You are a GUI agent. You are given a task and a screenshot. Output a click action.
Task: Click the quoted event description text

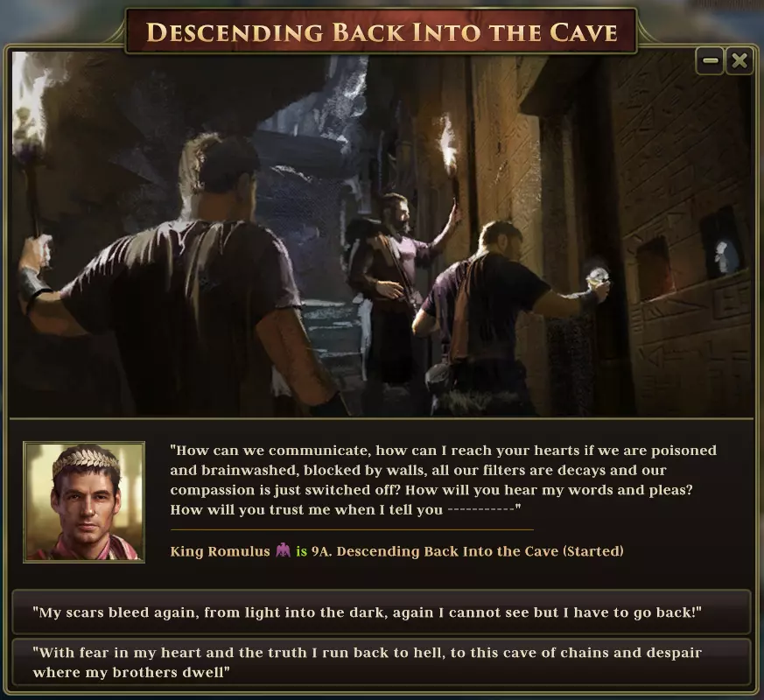pos(443,479)
